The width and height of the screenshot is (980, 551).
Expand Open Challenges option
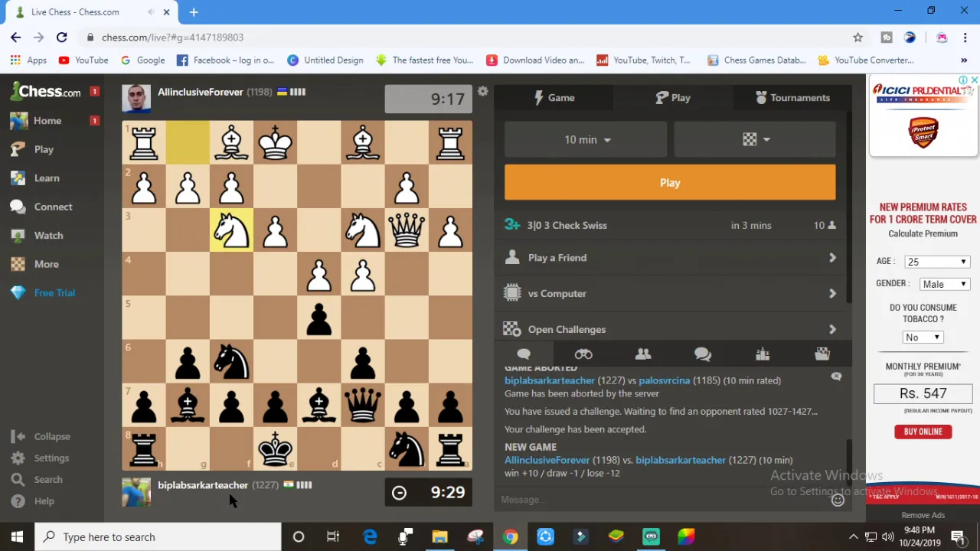tap(670, 329)
